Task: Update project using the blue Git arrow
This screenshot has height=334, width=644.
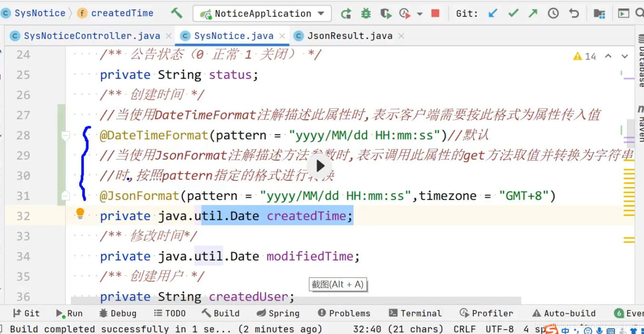Action: click(493, 13)
